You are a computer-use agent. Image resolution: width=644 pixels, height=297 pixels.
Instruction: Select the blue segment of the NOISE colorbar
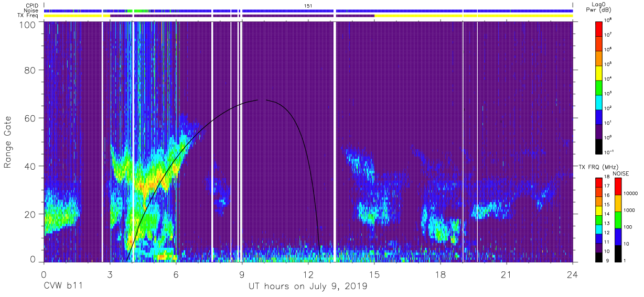coord(617,236)
